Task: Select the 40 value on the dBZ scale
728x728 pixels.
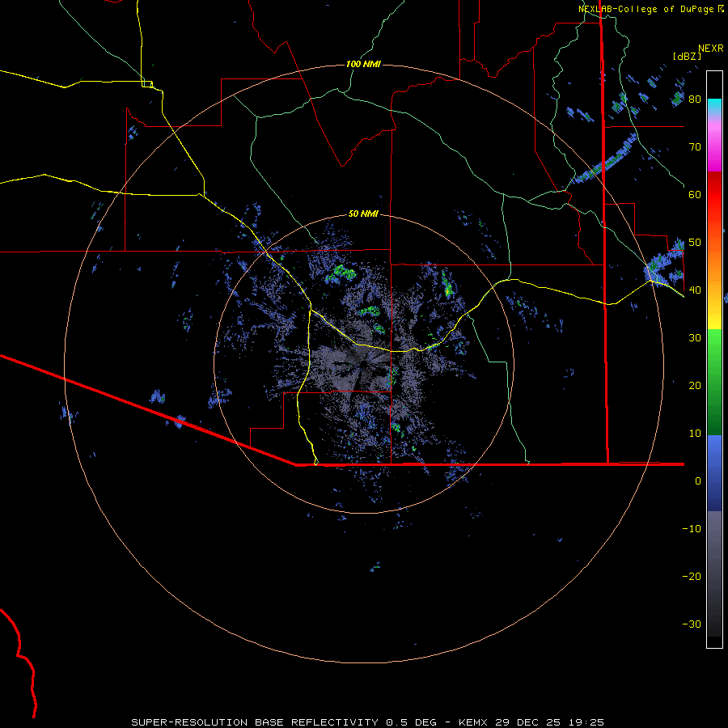Action: pos(695,290)
